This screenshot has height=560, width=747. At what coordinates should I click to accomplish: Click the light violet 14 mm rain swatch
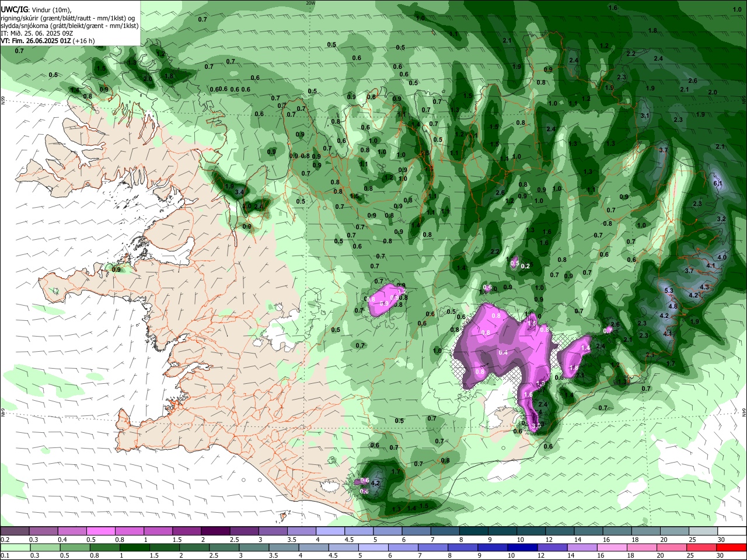[581, 547]
